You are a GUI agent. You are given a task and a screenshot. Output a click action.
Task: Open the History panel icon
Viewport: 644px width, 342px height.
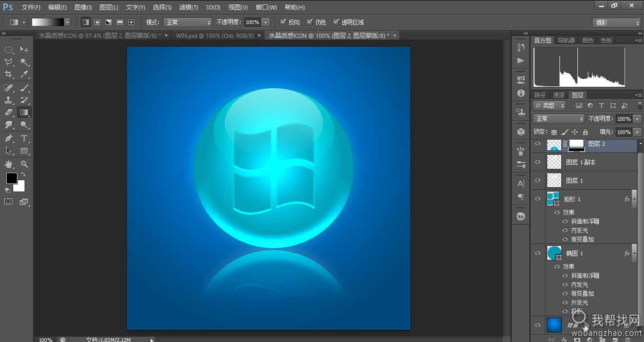[521, 47]
